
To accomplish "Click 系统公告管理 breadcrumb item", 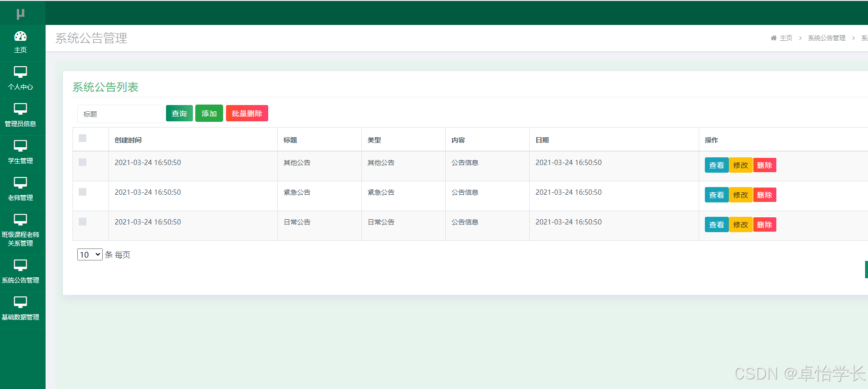I will point(826,38).
